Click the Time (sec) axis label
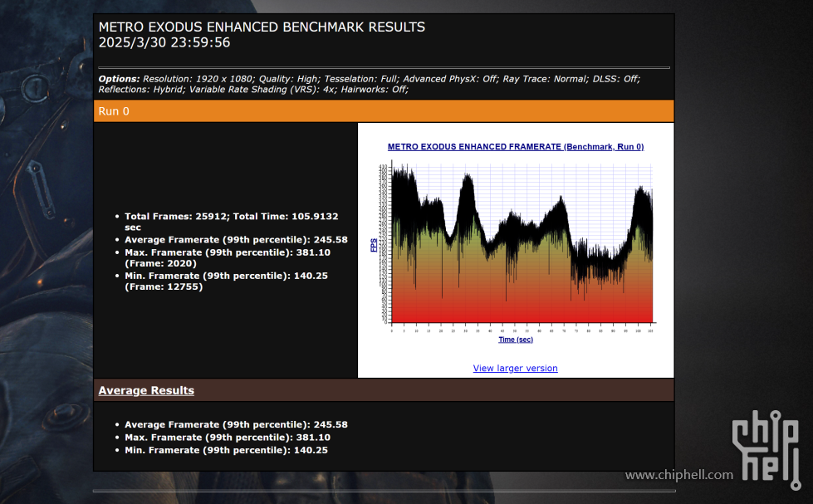 pos(516,340)
